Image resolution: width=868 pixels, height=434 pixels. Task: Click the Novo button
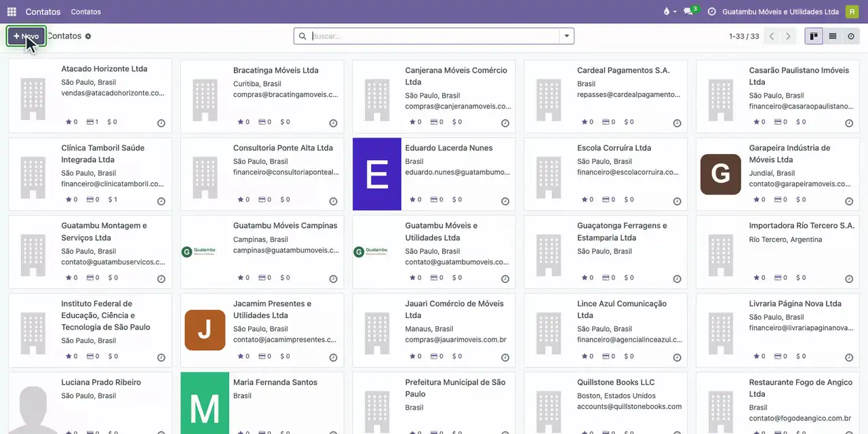26,36
